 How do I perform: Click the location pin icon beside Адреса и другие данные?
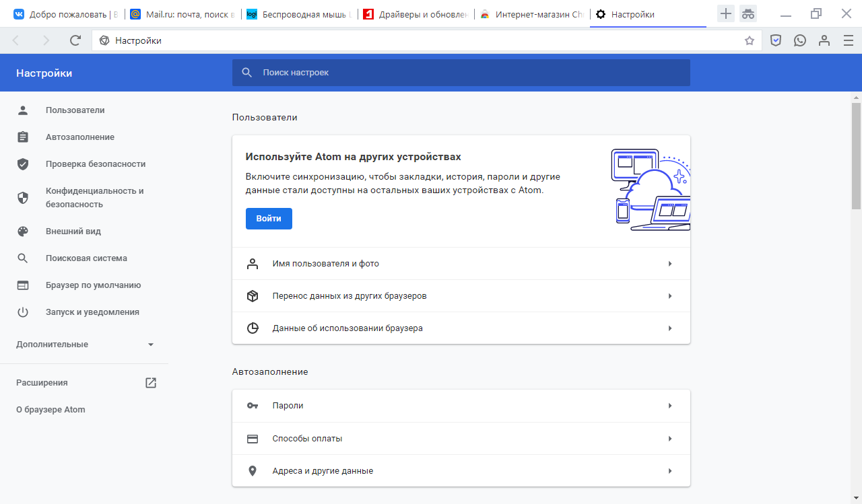click(x=253, y=471)
